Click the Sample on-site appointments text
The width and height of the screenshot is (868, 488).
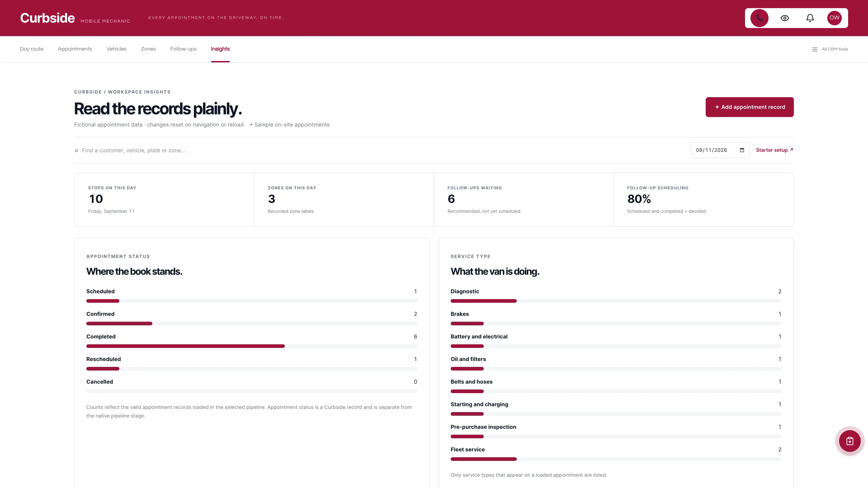point(292,125)
